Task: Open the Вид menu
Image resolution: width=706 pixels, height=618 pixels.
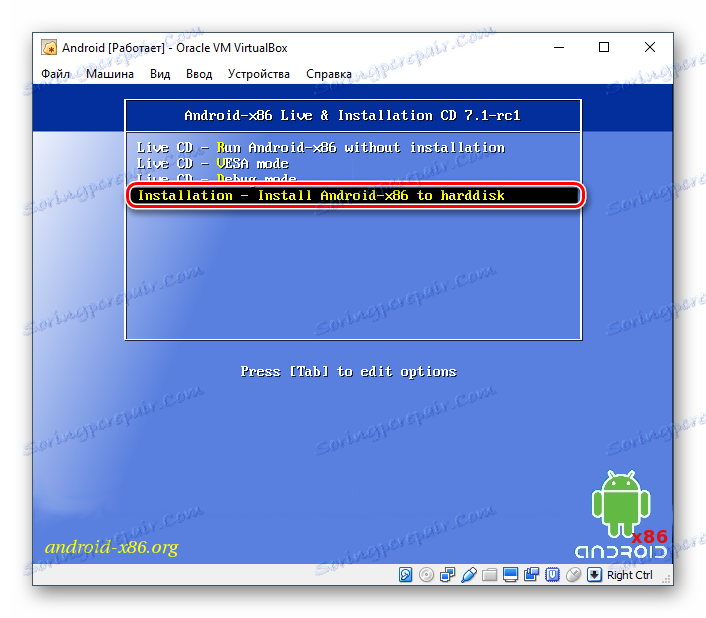Action: (160, 74)
